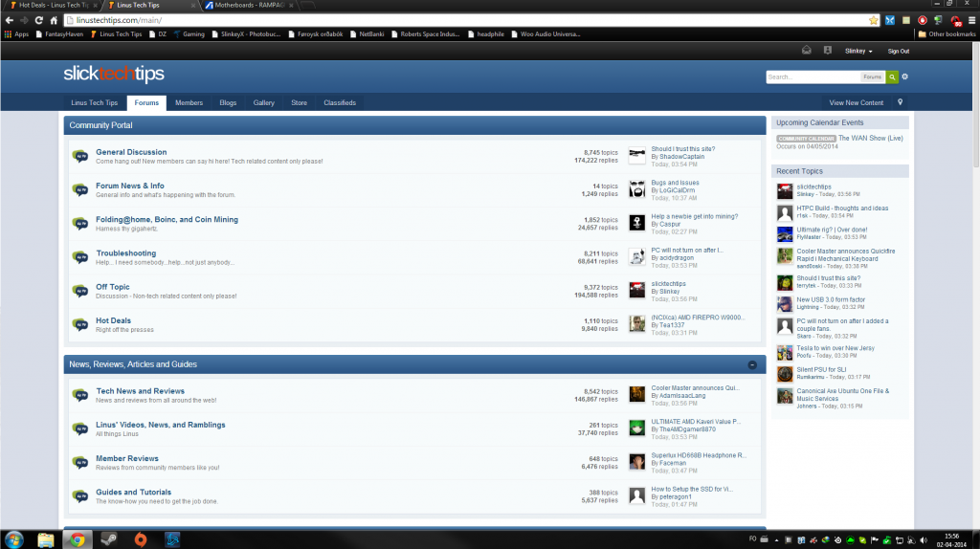The width and height of the screenshot is (980, 549).
Task: Click the forum search input field
Action: pyautogui.click(x=813, y=77)
